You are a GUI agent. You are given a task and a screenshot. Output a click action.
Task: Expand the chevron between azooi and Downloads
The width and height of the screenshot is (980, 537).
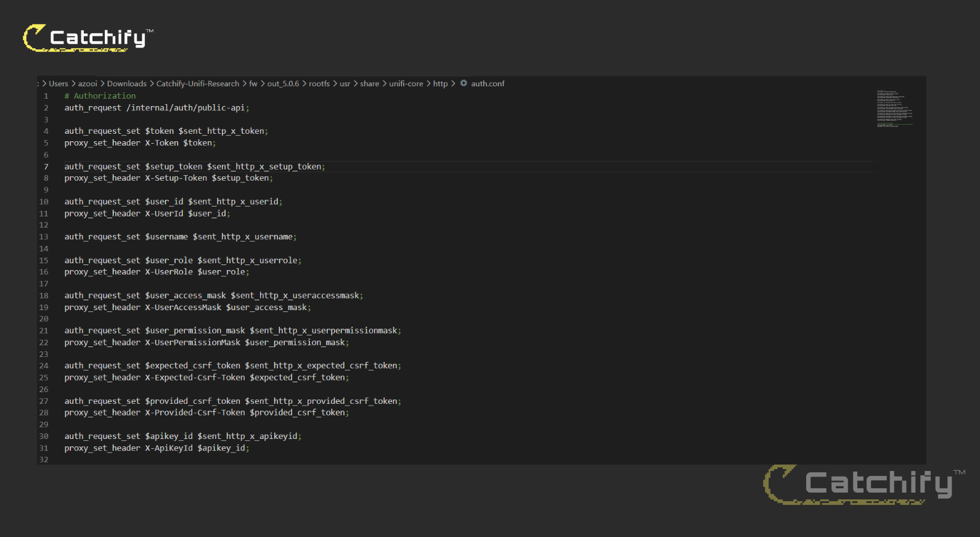pos(102,83)
